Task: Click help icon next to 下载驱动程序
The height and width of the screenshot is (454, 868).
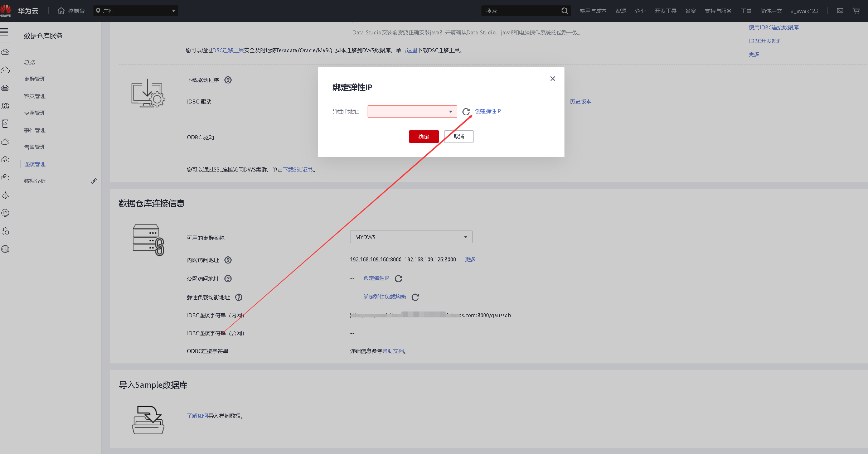Action: 228,80
